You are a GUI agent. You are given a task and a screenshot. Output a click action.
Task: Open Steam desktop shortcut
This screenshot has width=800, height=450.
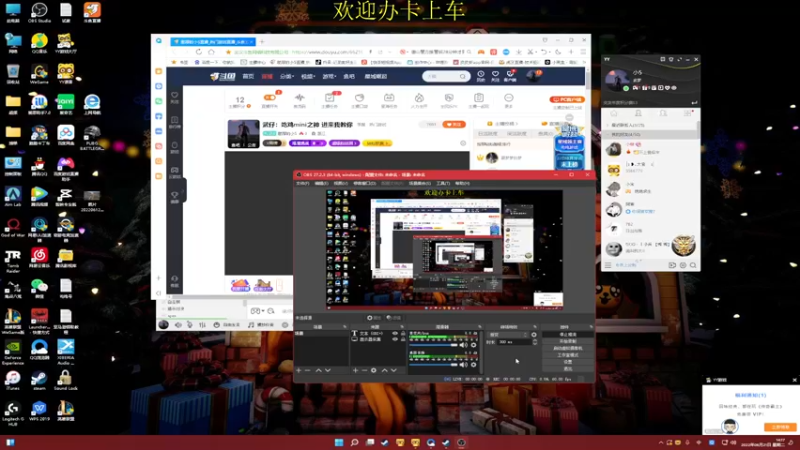(x=39, y=380)
